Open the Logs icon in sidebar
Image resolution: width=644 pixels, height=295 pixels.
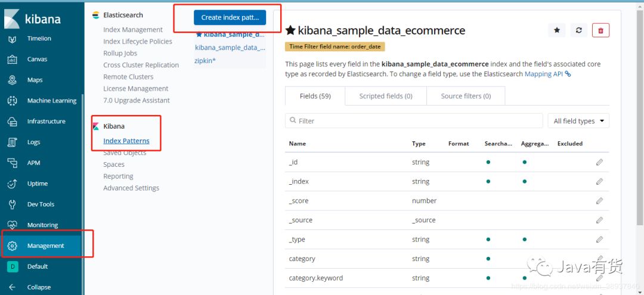pyautogui.click(x=13, y=142)
